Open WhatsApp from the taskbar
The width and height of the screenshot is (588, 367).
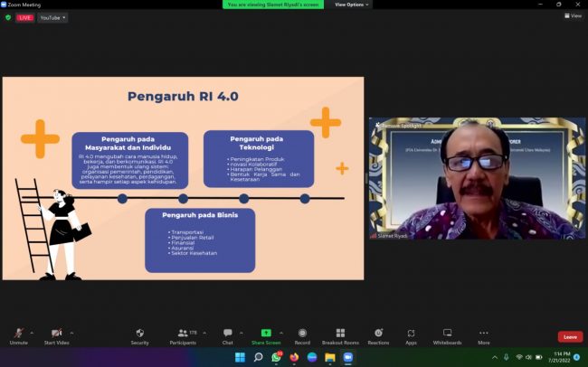pos(277,357)
